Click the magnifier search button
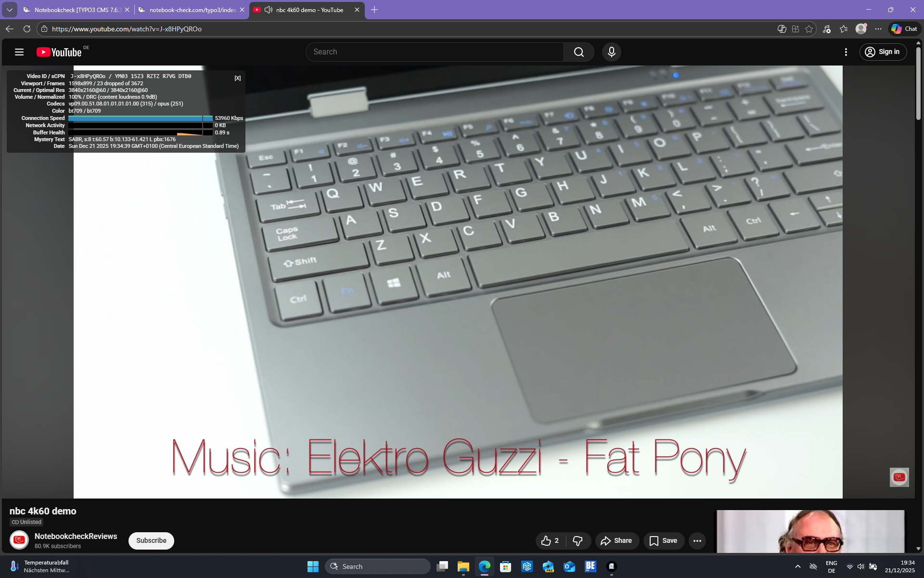The height and width of the screenshot is (578, 924). tap(578, 52)
